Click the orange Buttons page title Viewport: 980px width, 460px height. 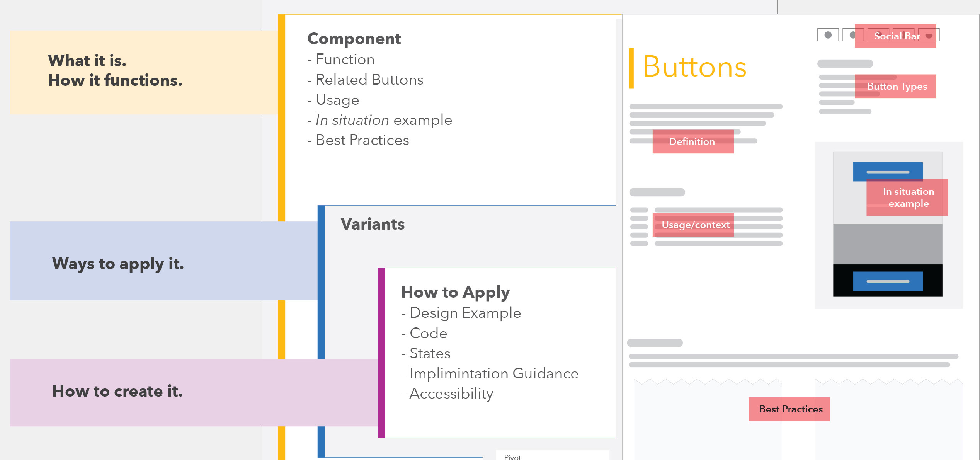[694, 67]
